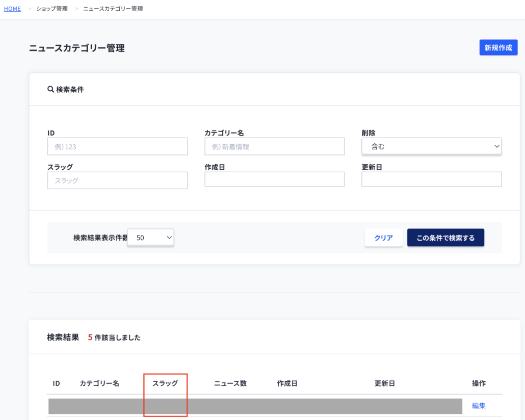This screenshot has width=525, height=420.
Task: Click the 編集 link in first result row
Action: point(479,406)
